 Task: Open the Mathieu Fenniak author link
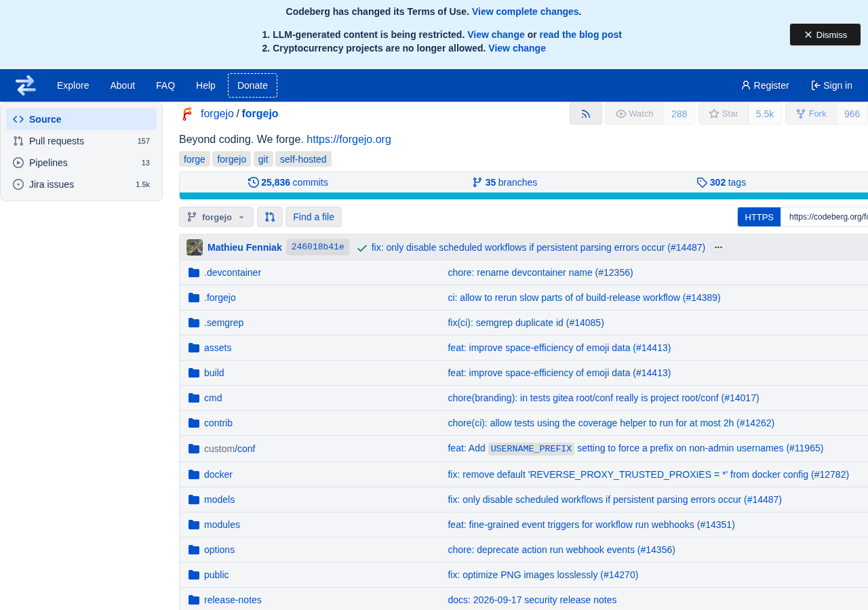pyautogui.click(x=245, y=247)
